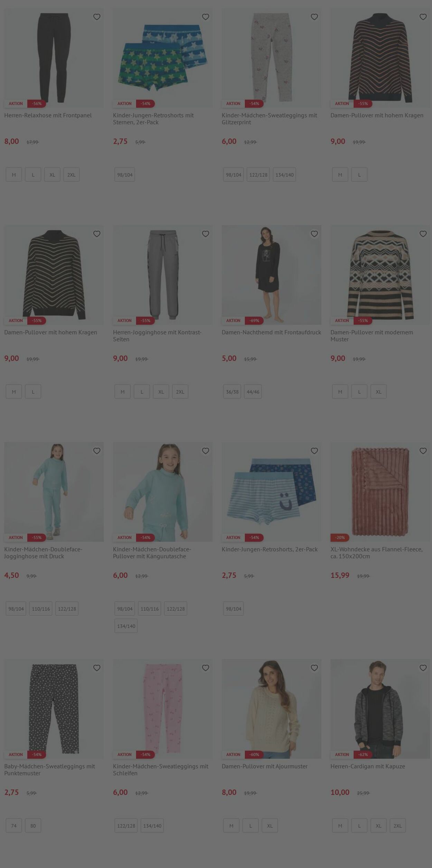Pick size 110/116 for the Doubleface-Jogginghose

point(41,609)
